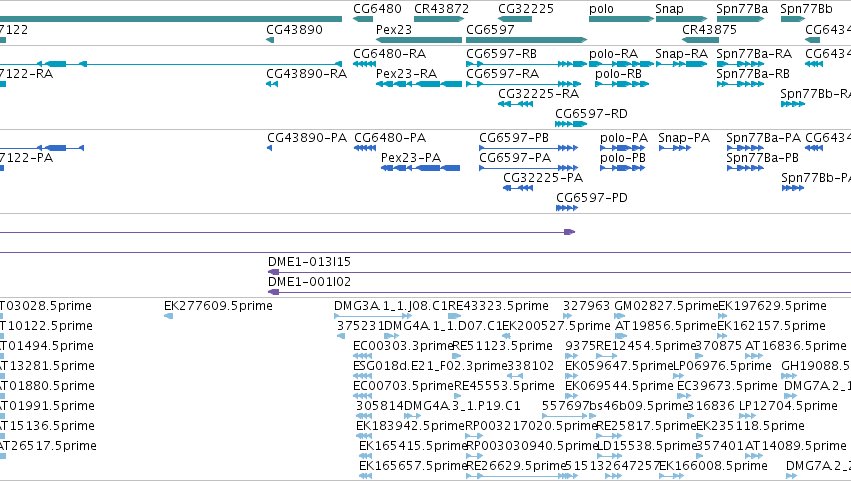851x481 pixels.
Task: Click transcript CG6597-RB label
Action: tap(501, 54)
